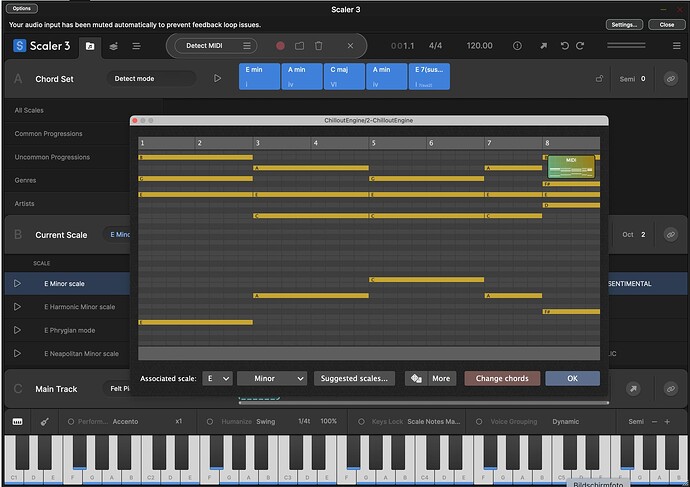The height and width of the screenshot is (487, 690).
Task: Click the link icon in Main Track row
Action: click(x=671, y=389)
